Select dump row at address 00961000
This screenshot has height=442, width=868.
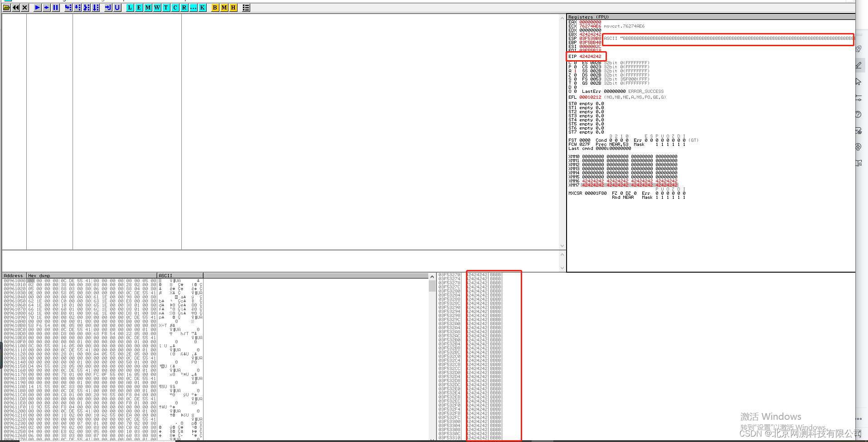[x=102, y=281]
